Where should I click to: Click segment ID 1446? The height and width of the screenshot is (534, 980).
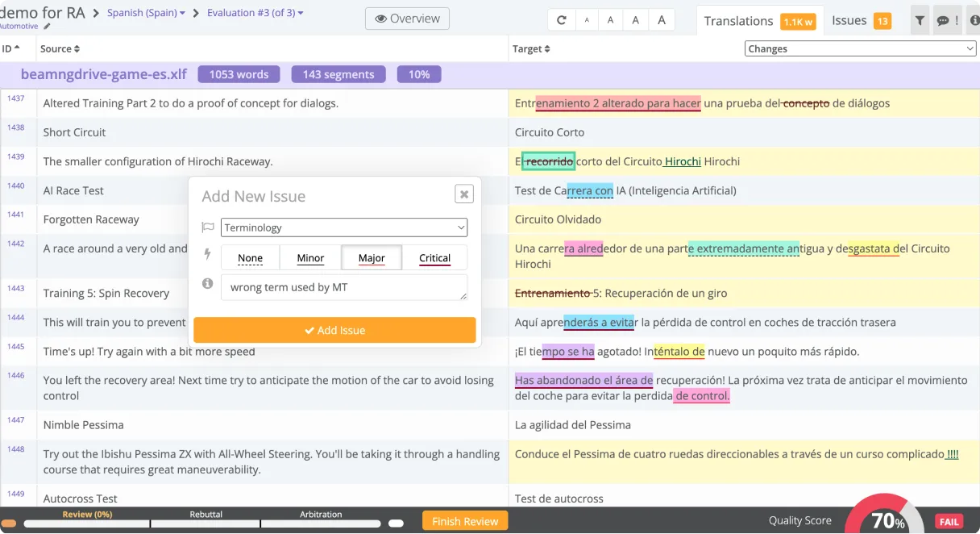(x=16, y=375)
